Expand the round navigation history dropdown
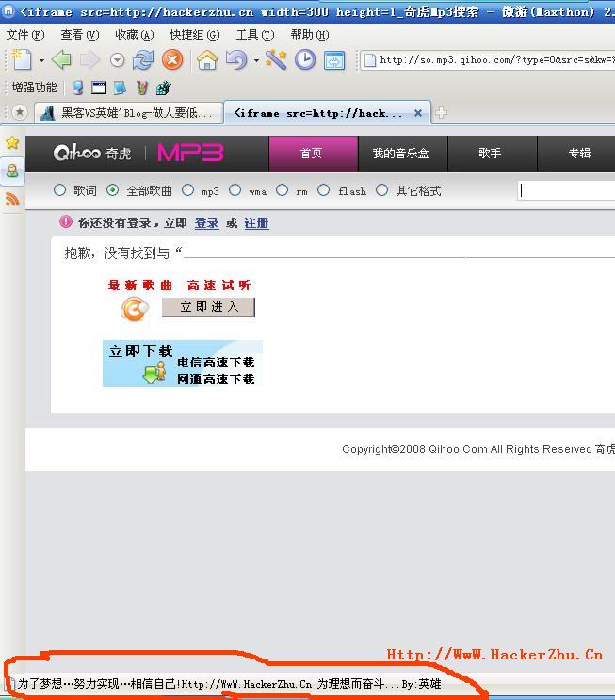The height and width of the screenshot is (700, 615). pos(117,60)
